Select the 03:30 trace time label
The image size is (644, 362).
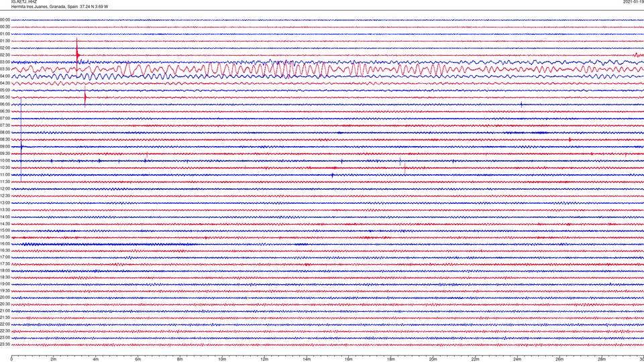[5, 69]
